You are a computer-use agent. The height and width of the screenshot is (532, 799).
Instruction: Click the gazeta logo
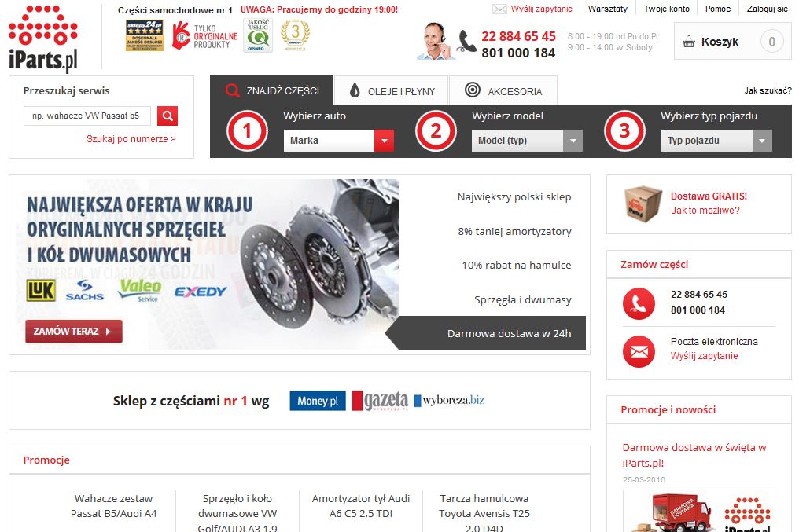point(380,401)
